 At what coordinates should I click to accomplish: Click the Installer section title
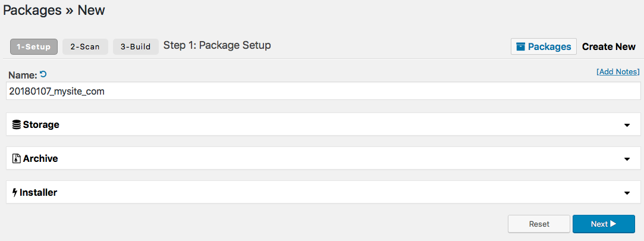point(38,192)
